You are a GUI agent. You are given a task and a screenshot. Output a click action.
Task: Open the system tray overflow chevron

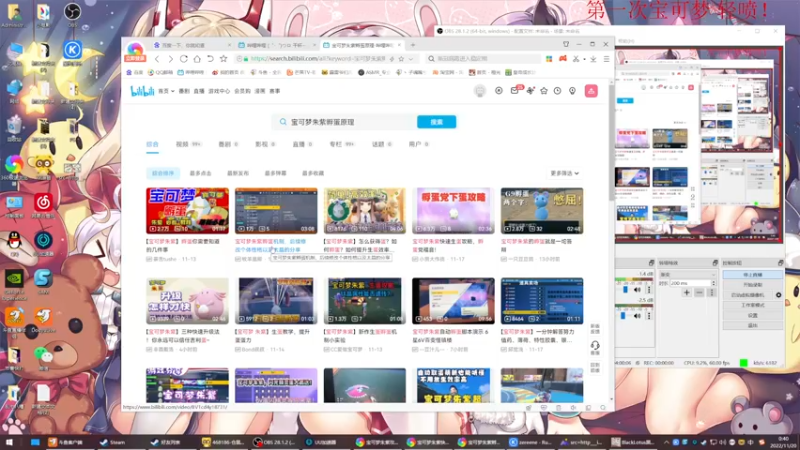[x=666, y=442]
